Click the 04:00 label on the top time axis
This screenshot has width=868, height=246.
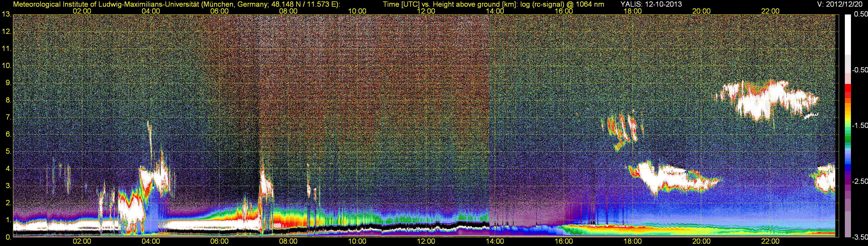pos(151,11)
